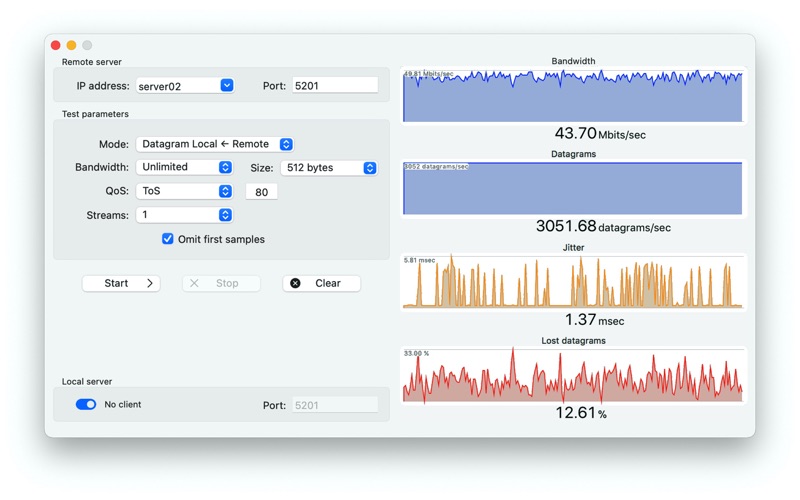Screen dimensions: 800x500
Task: Toggle the Local server switch
Action: 86,404
